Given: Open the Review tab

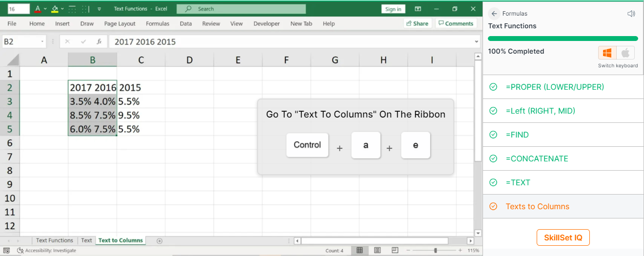Looking at the screenshot, I should [x=211, y=23].
